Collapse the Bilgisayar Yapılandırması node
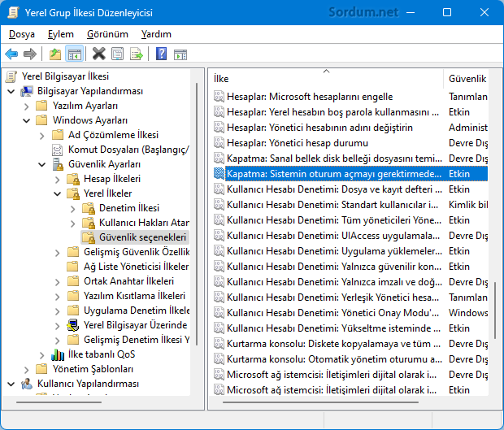 (11, 92)
